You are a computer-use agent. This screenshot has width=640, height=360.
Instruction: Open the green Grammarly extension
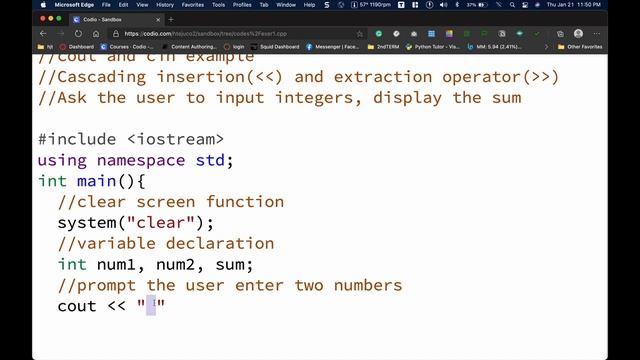point(379,33)
